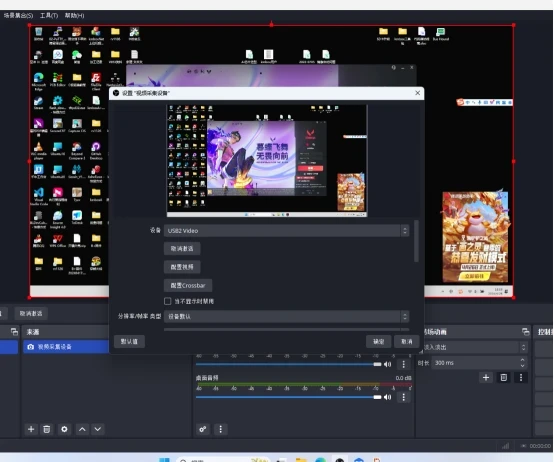Viewport: 554px width, 462px height.
Task: Click 取消激活 button inside the settings dialog
Action: pyautogui.click(x=182, y=249)
